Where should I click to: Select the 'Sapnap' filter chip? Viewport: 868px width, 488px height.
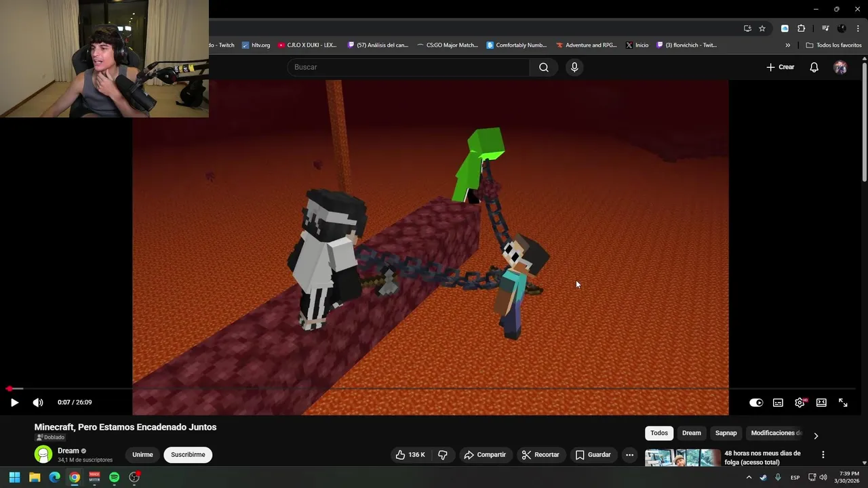pyautogui.click(x=726, y=433)
